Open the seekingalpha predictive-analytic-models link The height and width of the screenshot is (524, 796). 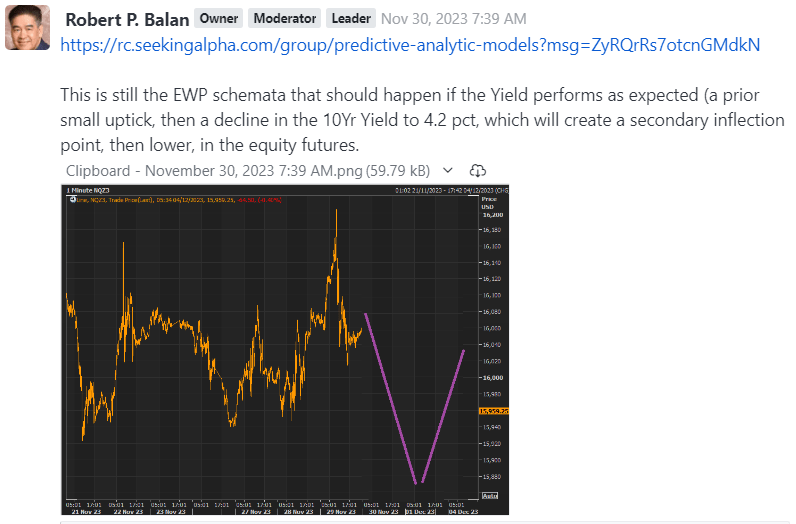click(x=410, y=45)
